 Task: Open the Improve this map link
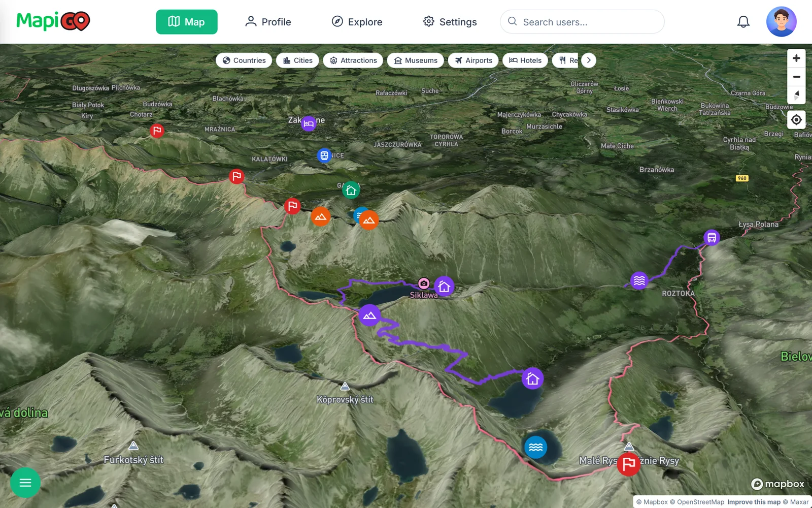click(754, 502)
